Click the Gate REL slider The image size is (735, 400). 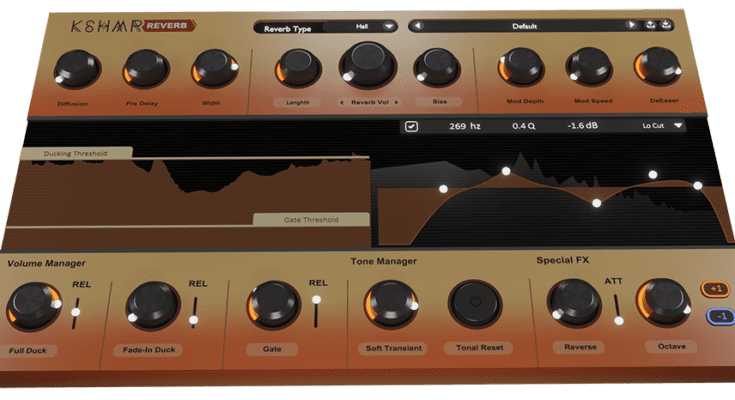[317, 310]
